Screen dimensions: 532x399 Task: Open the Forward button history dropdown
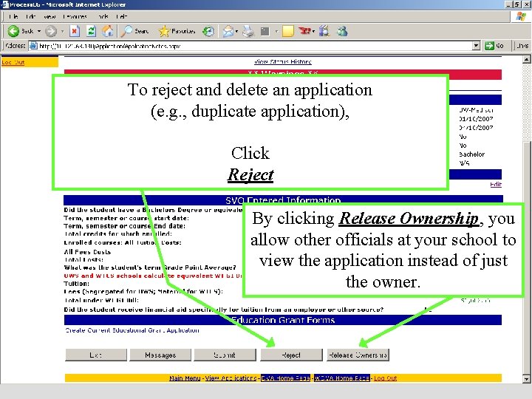[x=62, y=31]
